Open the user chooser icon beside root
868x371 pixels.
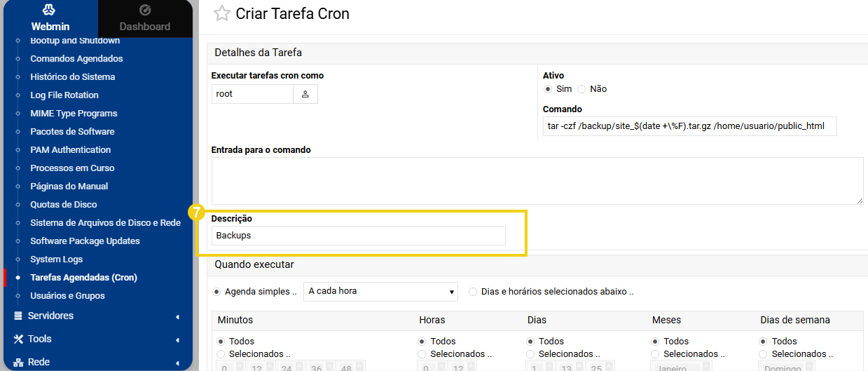305,94
